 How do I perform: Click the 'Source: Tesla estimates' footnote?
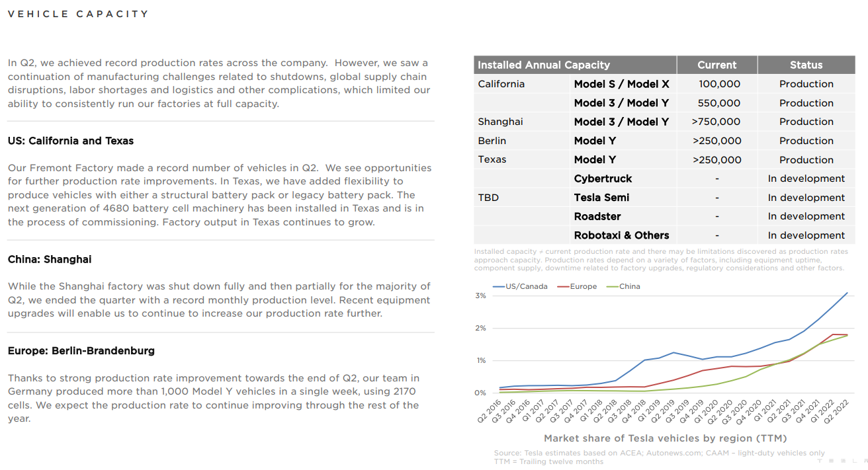click(x=659, y=453)
